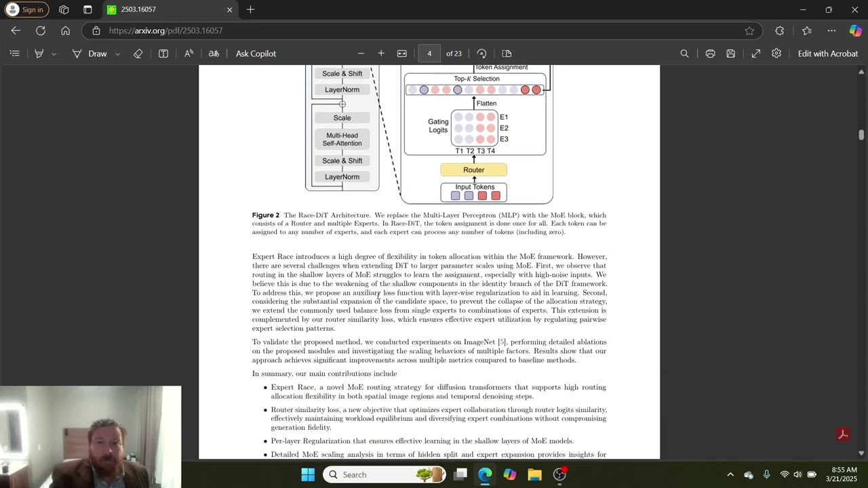868x488 pixels.
Task: Enter full screen PDF view
Action: tap(756, 54)
